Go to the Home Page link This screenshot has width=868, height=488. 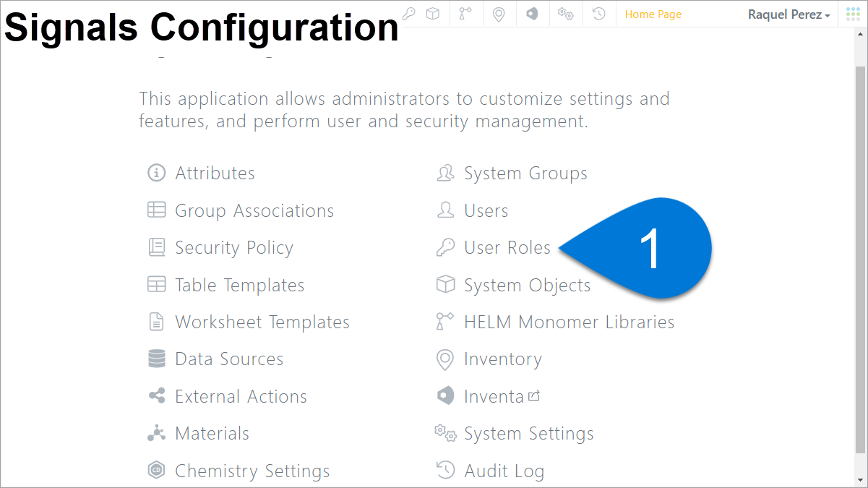pyautogui.click(x=653, y=14)
